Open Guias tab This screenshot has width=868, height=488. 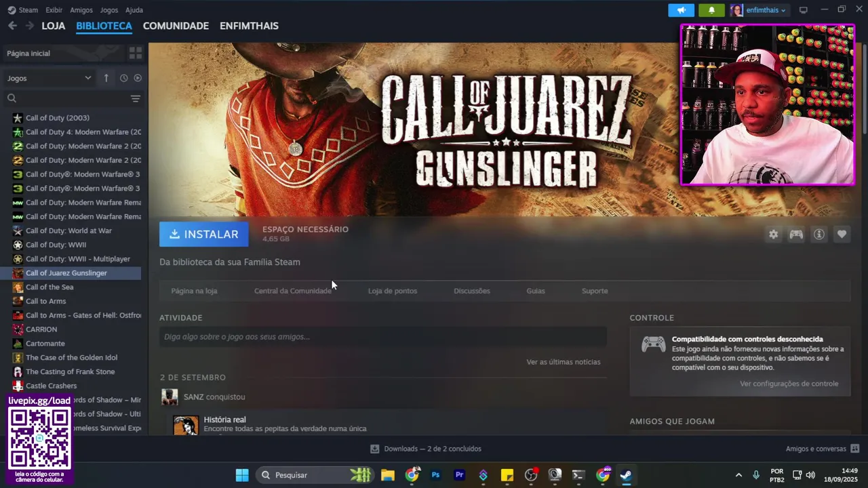click(536, 291)
